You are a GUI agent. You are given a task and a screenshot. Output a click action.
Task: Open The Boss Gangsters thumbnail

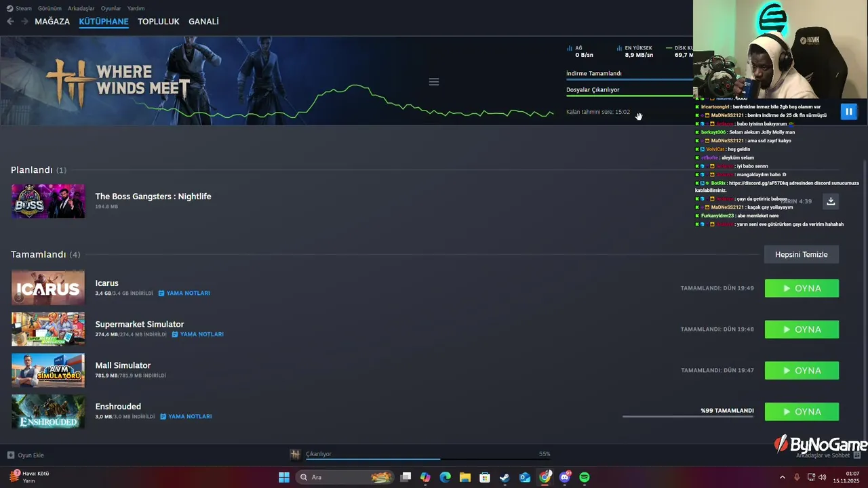point(48,201)
